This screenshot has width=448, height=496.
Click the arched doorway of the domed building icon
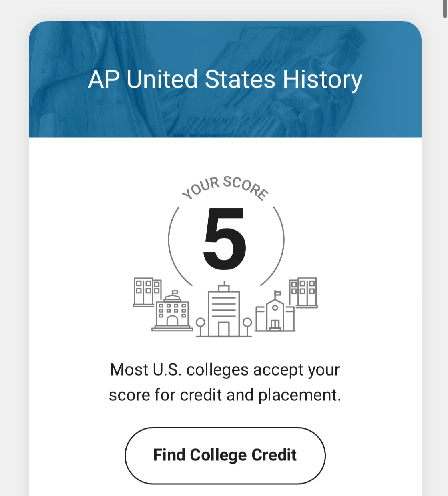coord(172,321)
